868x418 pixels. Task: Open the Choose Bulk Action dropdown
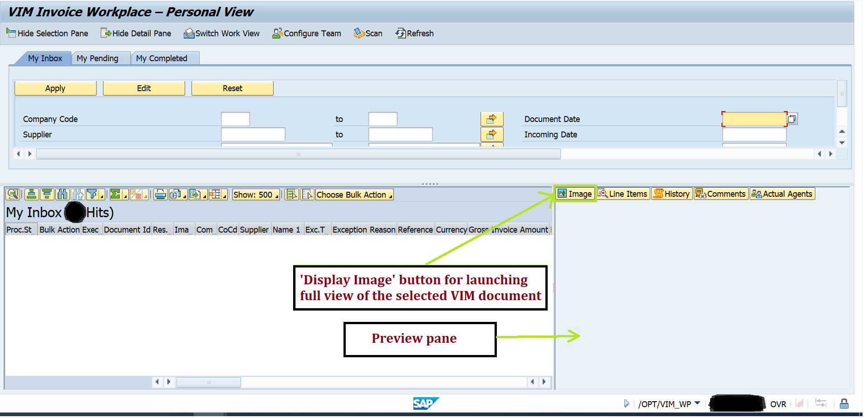point(354,194)
